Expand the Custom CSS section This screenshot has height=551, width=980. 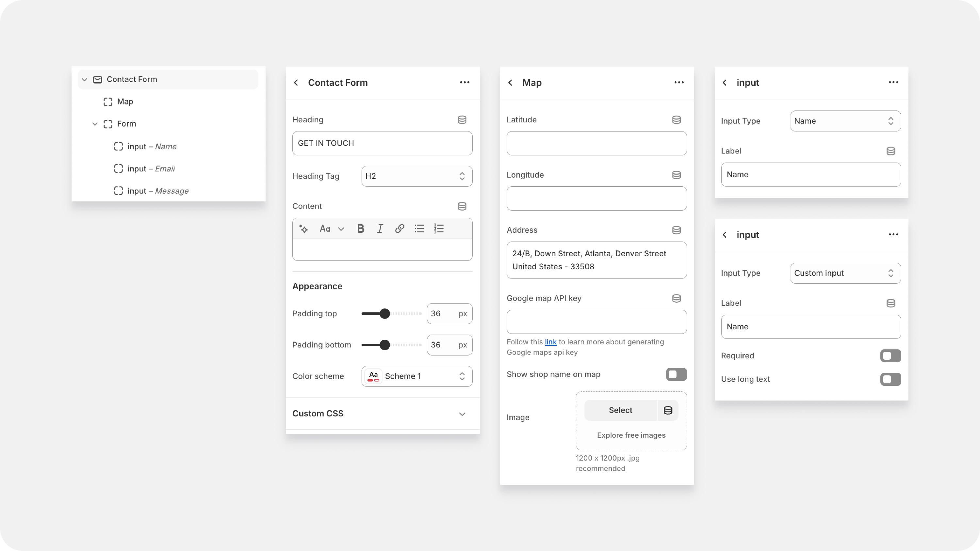coord(382,413)
